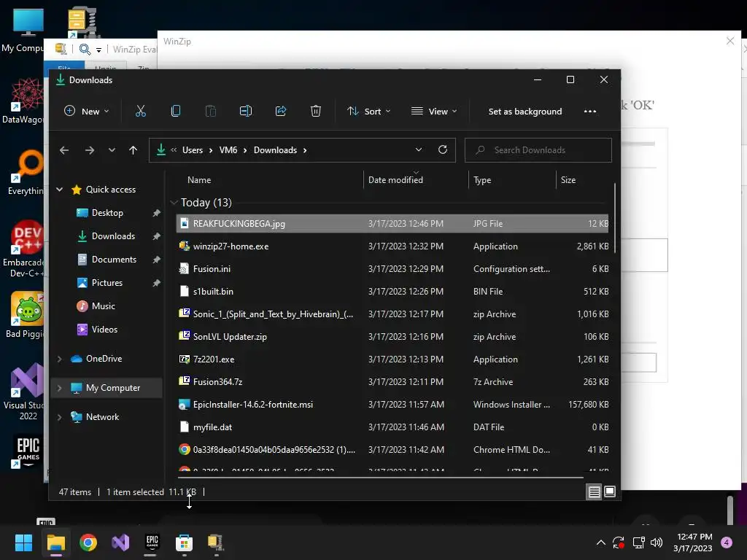The image size is (747, 560).
Task: Click the Paste icon in Explorer toolbar
Action: [211, 112]
